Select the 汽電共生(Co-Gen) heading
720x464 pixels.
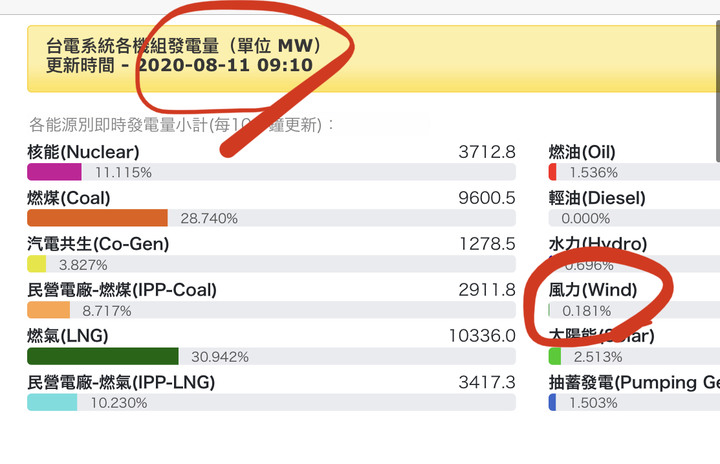pos(98,244)
